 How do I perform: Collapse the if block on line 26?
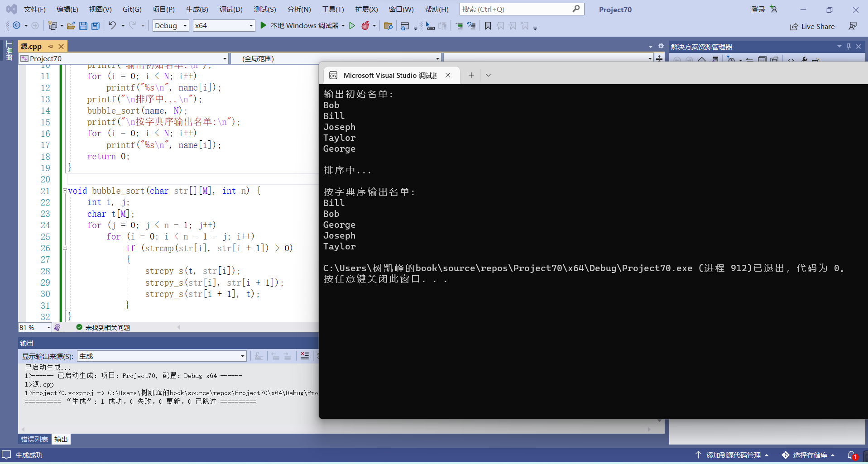[65, 248]
